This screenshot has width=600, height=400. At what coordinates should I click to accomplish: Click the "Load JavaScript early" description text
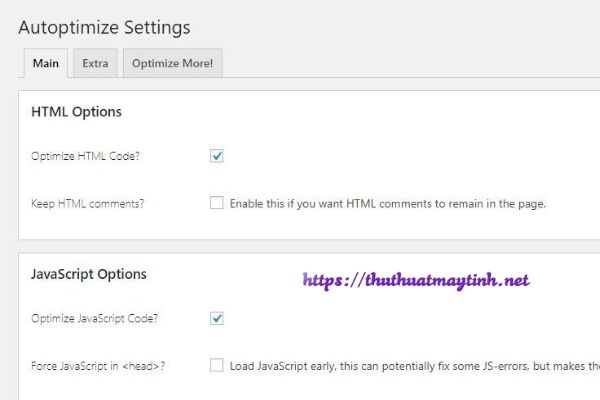click(410, 367)
